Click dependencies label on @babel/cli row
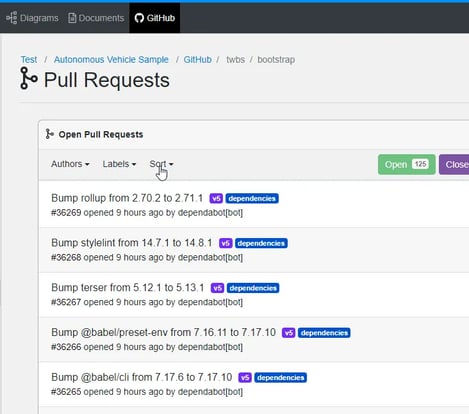This screenshot has width=469, height=414. coord(281,378)
